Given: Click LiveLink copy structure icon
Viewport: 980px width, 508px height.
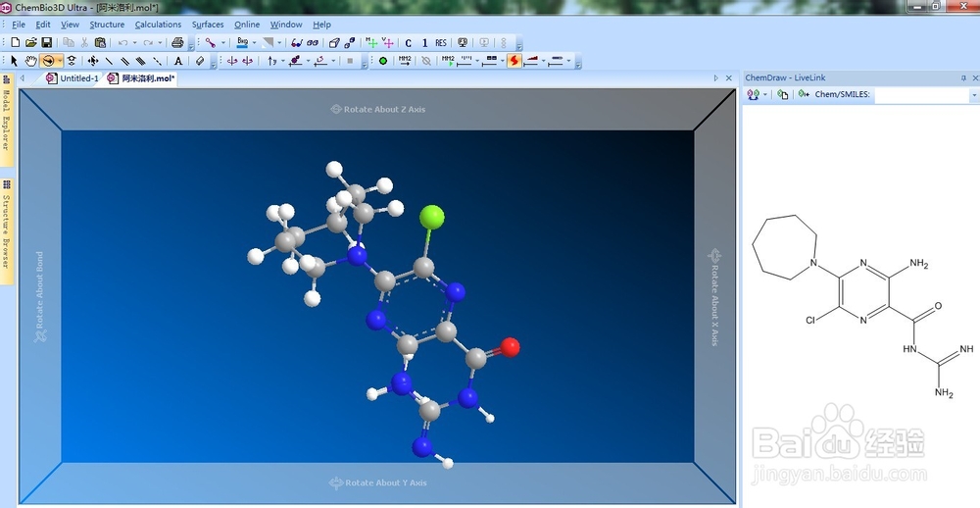Looking at the screenshot, I should click(x=782, y=94).
